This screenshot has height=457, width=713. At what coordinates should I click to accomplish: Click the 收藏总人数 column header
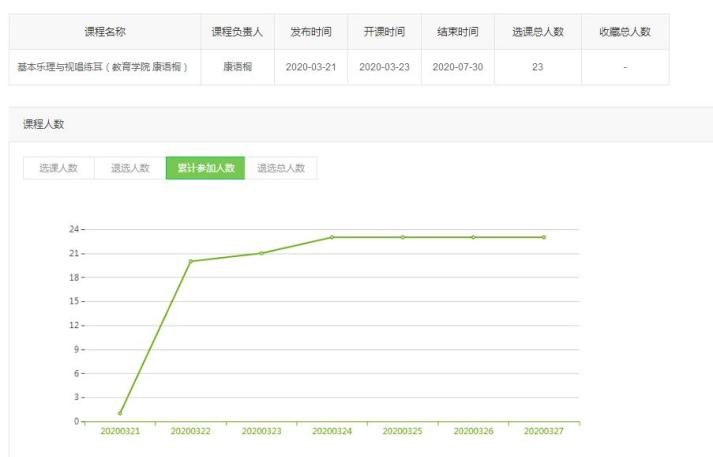pos(624,32)
